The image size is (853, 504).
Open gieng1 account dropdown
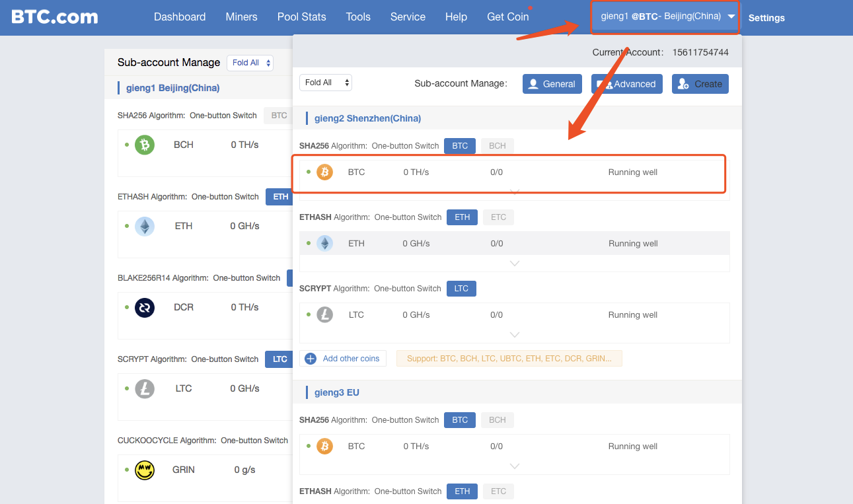pos(665,17)
